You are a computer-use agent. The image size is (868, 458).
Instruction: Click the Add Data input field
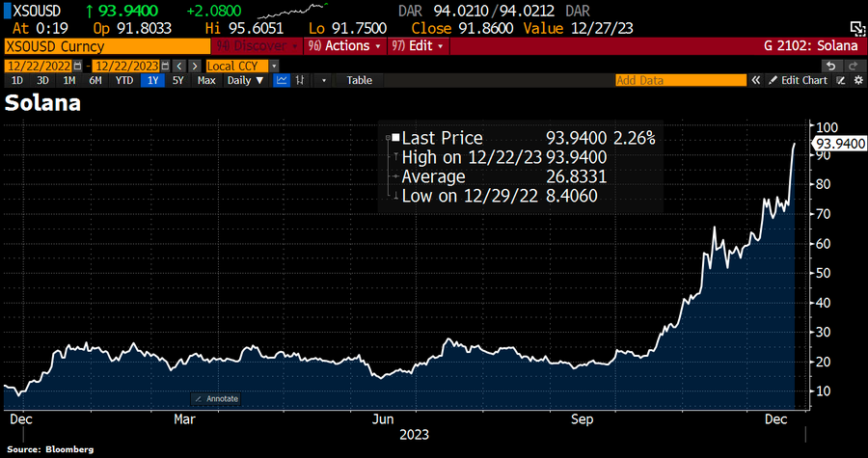pos(681,80)
